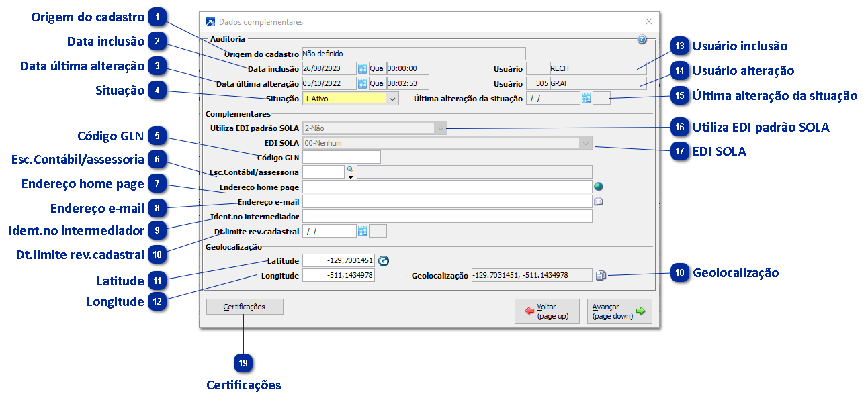Open home page globe icon
This screenshot has height=404, width=868.
(x=599, y=187)
